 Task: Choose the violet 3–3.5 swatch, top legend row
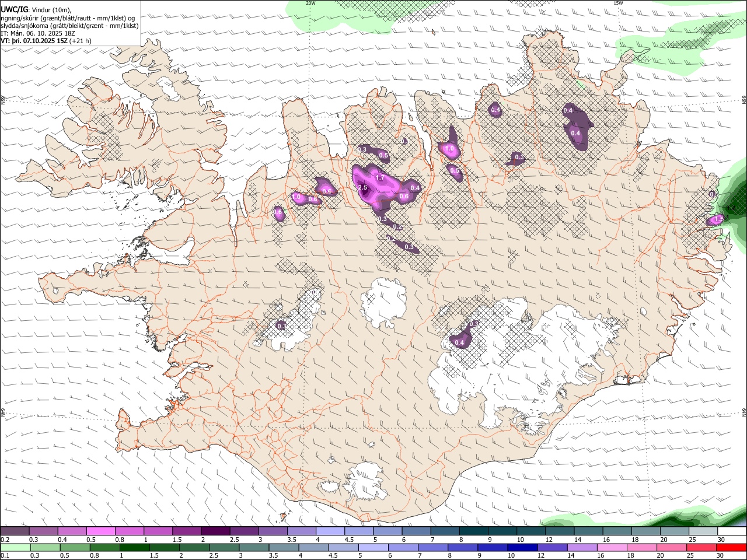pos(273,531)
